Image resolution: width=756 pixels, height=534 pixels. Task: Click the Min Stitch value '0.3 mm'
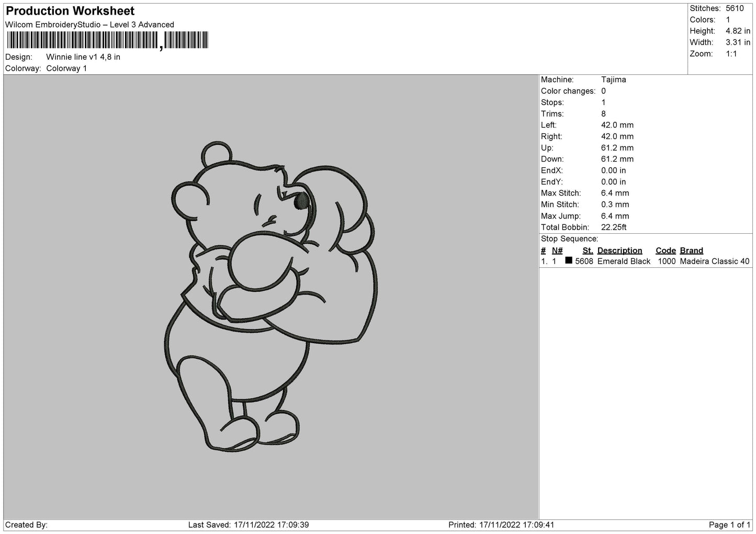(615, 204)
